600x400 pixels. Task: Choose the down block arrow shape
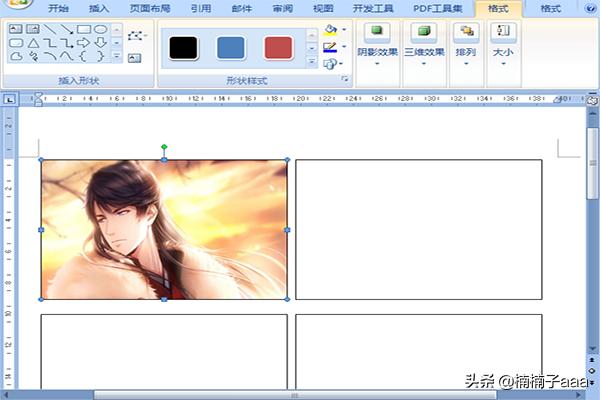pos(101,42)
